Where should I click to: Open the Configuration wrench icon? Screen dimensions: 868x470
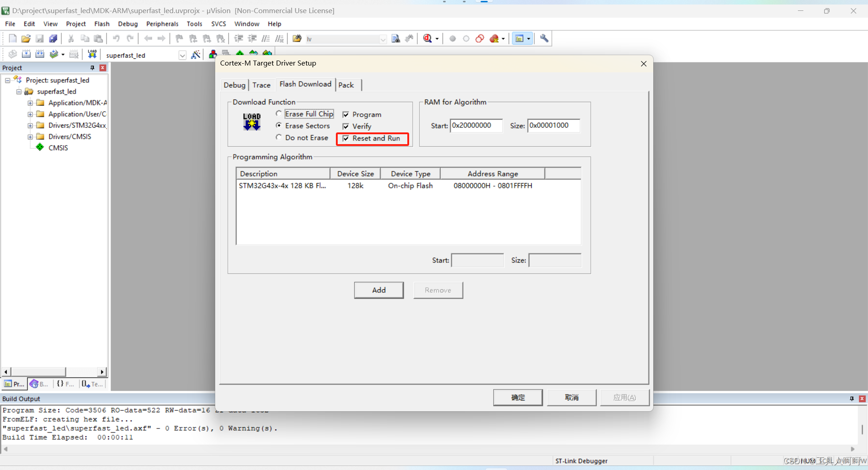(544, 39)
